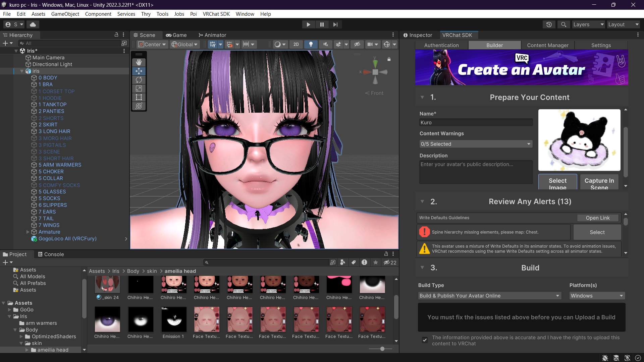Screen dimensions: 644x362
Task: Click the Pause button
Action: [x=322, y=24]
